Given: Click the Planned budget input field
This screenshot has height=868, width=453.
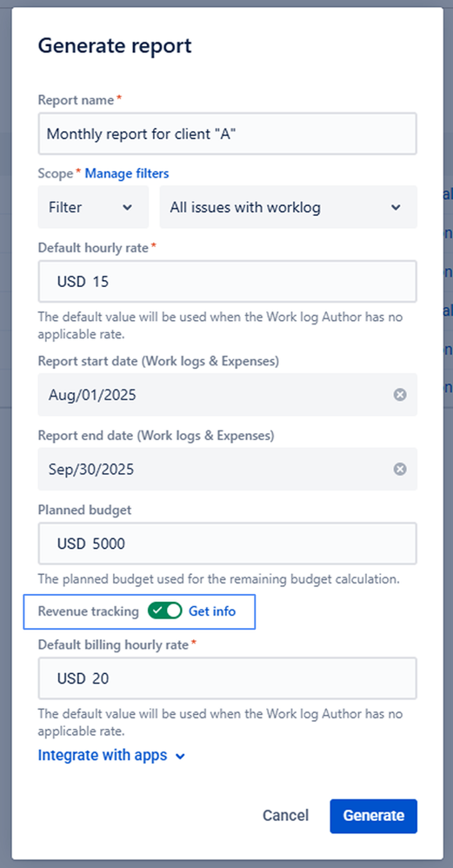Looking at the screenshot, I should click(227, 544).
